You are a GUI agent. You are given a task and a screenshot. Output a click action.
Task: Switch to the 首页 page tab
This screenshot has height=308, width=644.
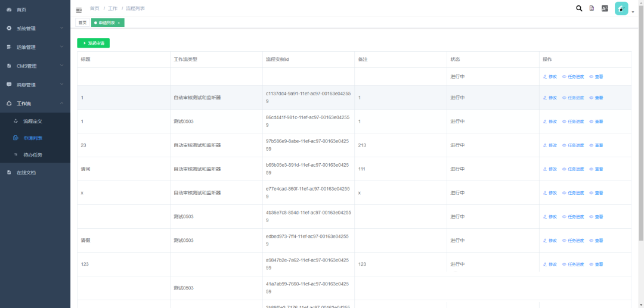[82, 23]
